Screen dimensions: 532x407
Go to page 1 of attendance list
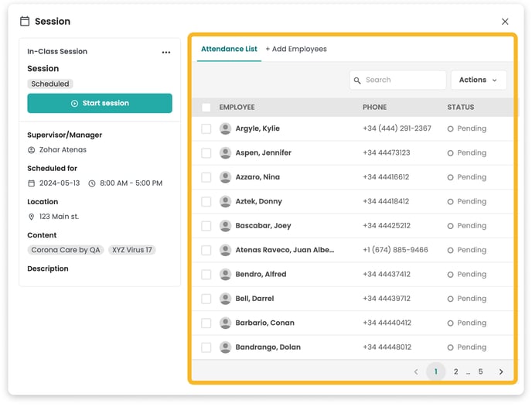click(x=435, y=371)
